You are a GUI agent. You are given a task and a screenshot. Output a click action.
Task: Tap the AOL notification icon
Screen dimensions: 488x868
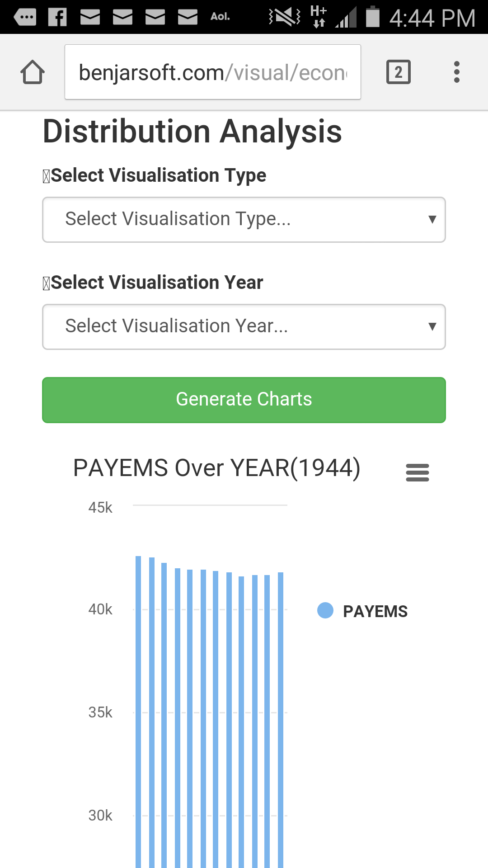pos(220,17)
